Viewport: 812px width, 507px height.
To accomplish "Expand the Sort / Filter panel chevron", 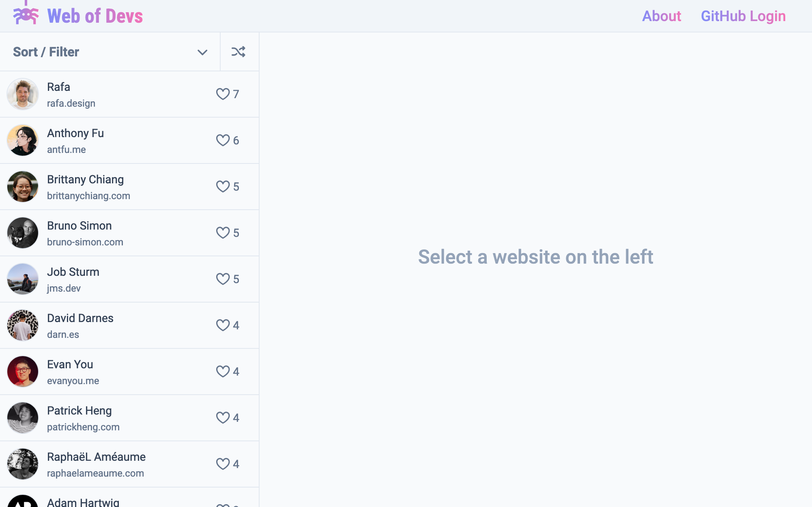I will (202, 52).
